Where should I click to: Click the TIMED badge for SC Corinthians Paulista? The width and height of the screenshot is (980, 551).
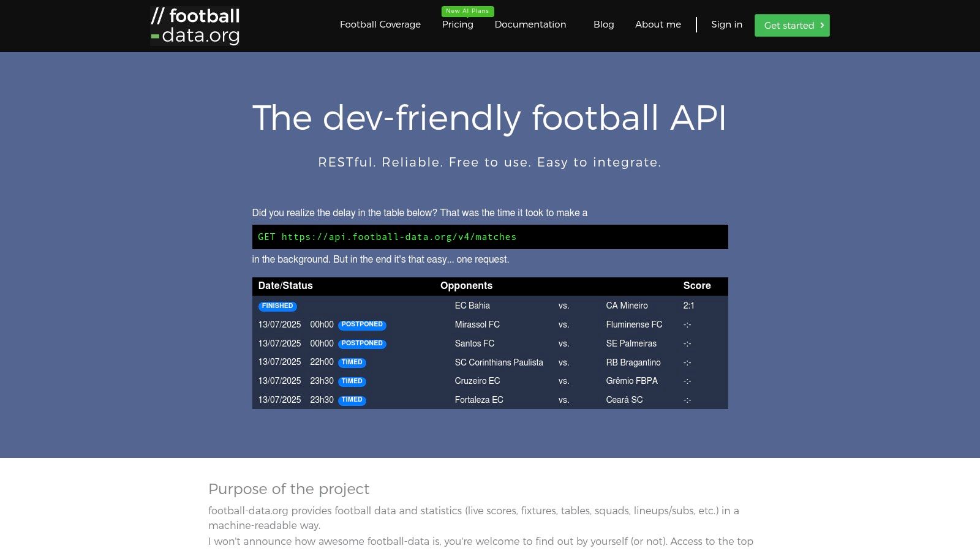point(352,362)
